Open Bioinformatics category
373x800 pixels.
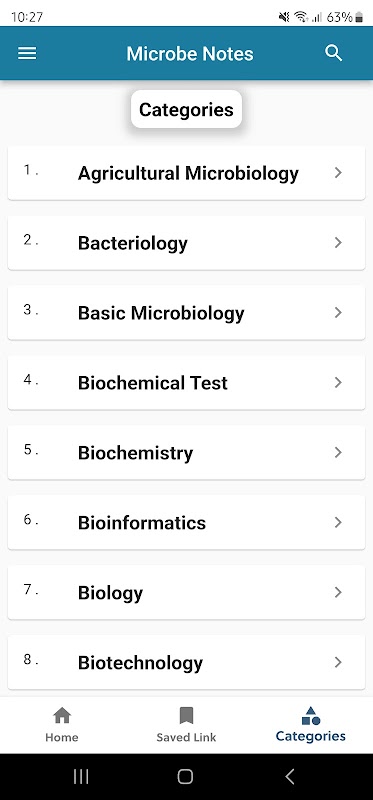click(x=186, y=522)
